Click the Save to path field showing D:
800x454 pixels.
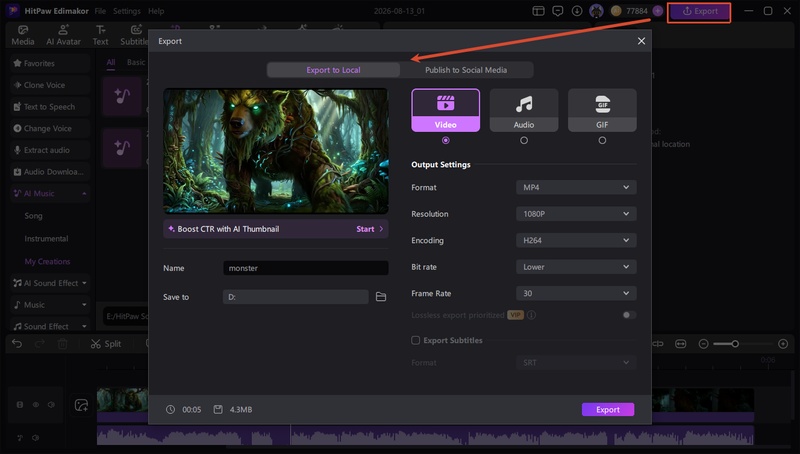point(295,297)
